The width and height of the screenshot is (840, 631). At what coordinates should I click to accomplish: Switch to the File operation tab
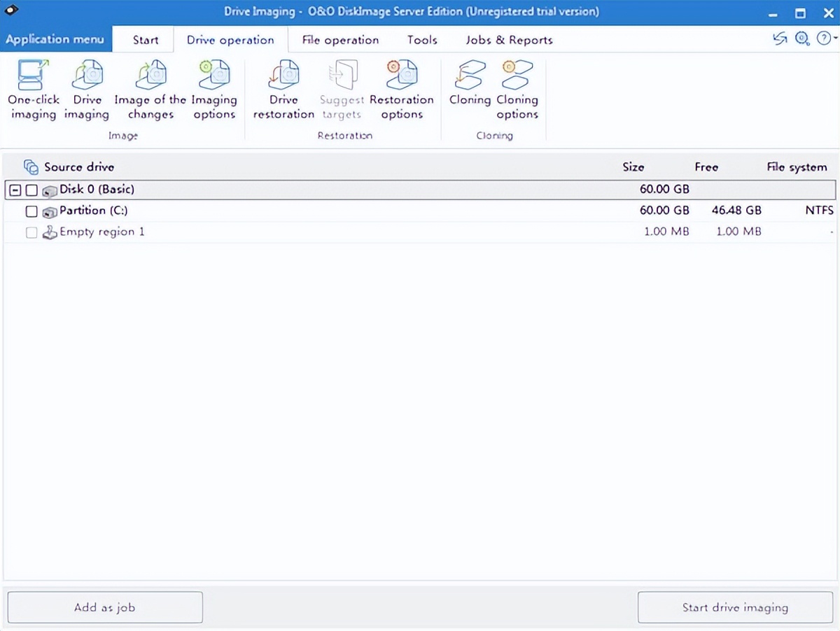tap(340, 40)
